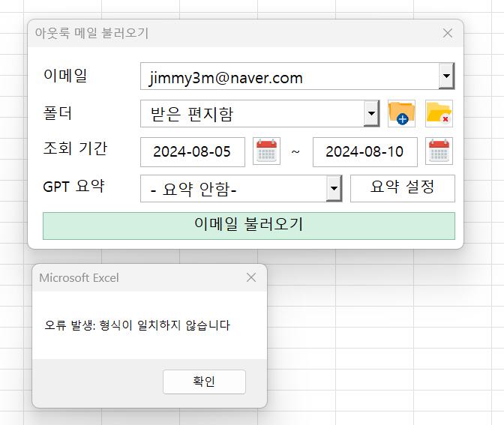The width and height of the screenshot is (504, 425).
Task: Open the start date calendar picker
Action: pos(266,151)
